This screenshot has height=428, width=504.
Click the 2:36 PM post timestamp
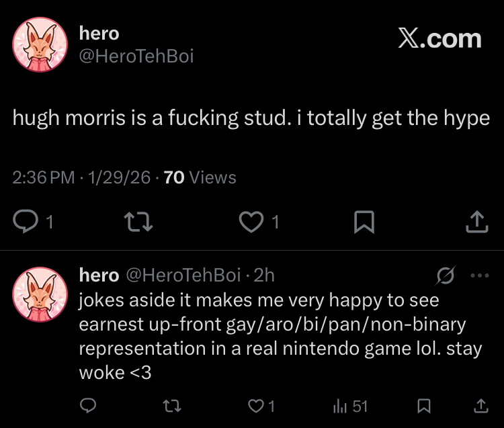[x=43, y=177]
